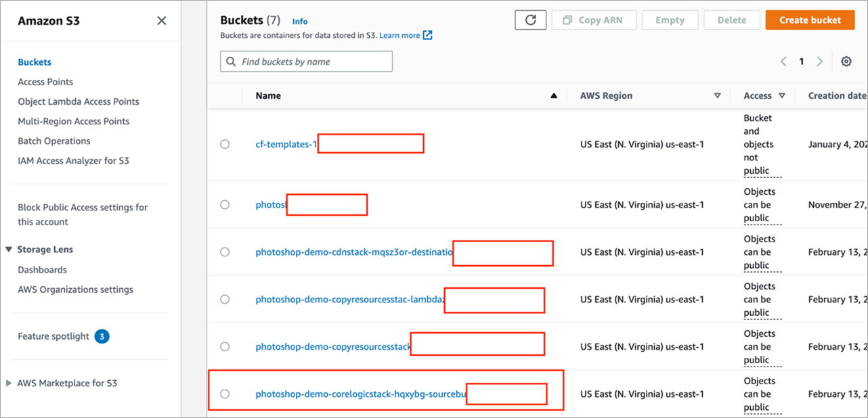This screenshot has width=868, height=418.
Task: Collapse the Storage Lens section
Action: [9, 250]
